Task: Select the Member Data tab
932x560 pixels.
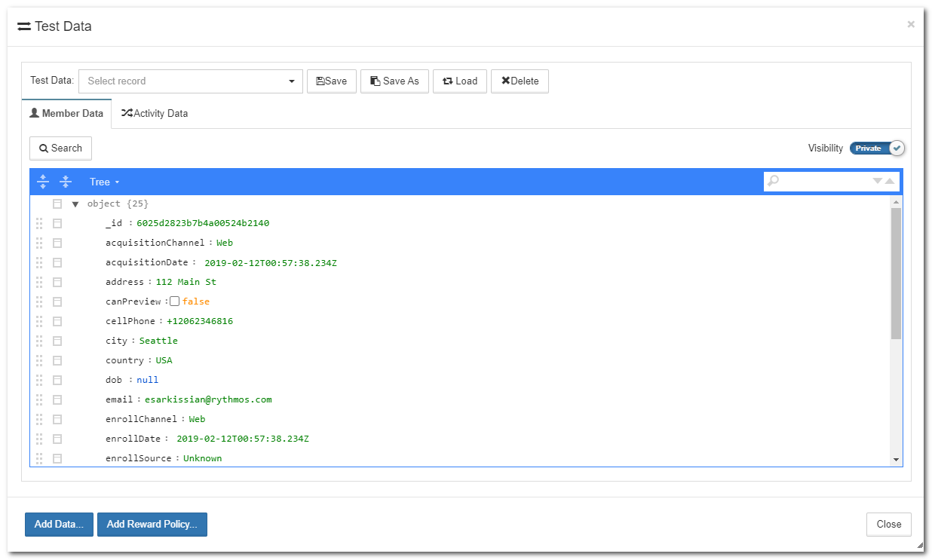Action: pos(66,114)
